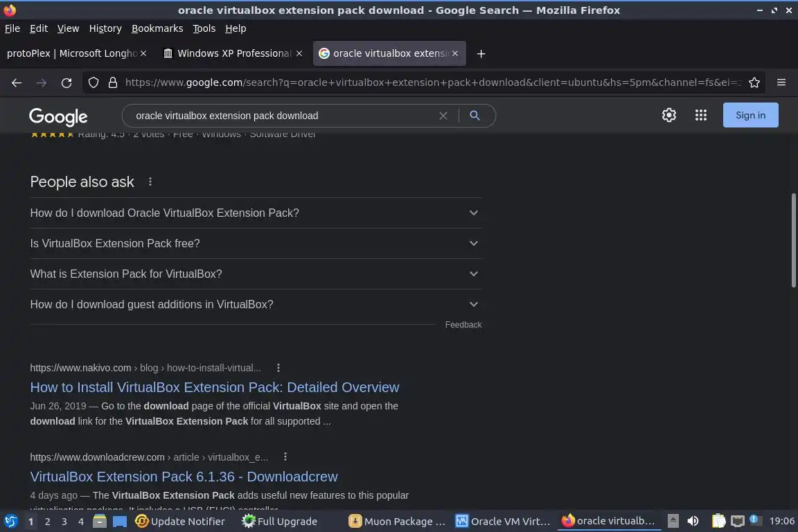
Task: Open the Edit menu
Action: pyautogui.click(x=39, y=28)
